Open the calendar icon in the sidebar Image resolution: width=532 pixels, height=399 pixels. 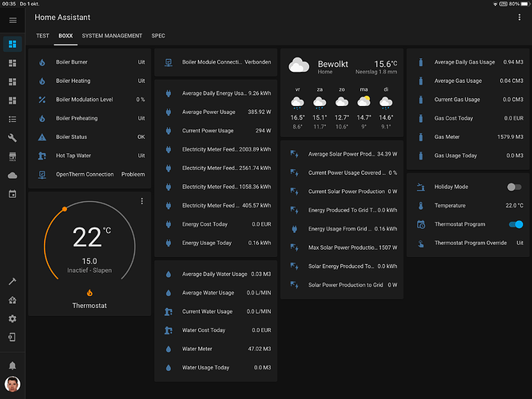pos(12,194)
